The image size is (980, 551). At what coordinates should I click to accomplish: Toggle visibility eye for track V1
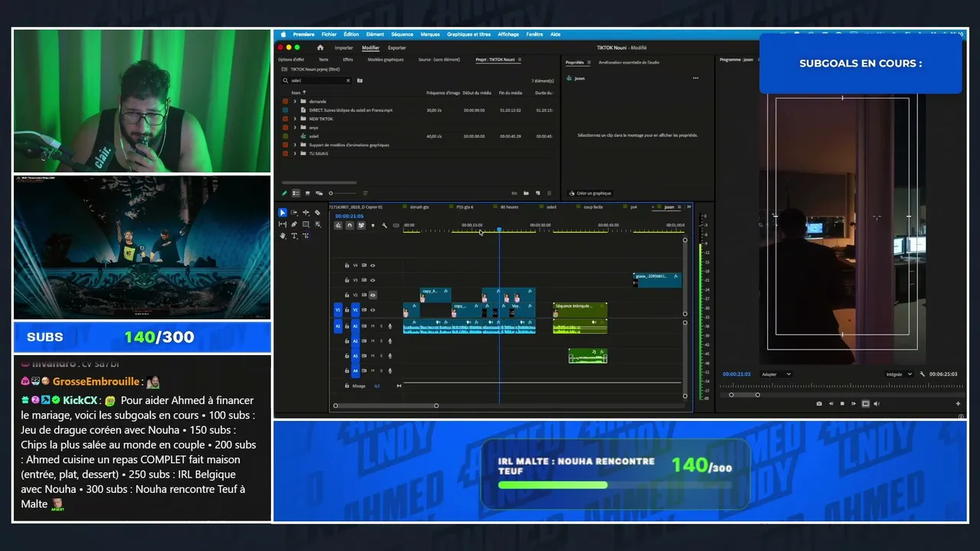pos(373,310)
